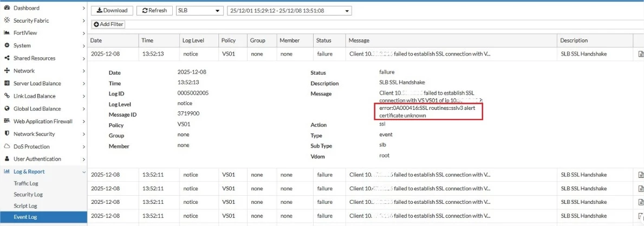Expand the Dashboard menu chevron
Image resolution: width=644 pixels, height=226 pixels.
pyautogui.click(x=83, y=8)
